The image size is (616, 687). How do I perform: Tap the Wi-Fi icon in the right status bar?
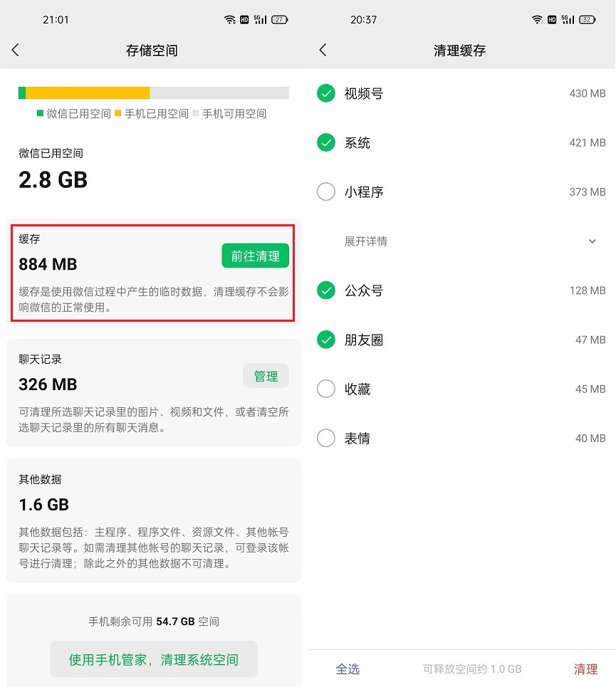[538, 20]
